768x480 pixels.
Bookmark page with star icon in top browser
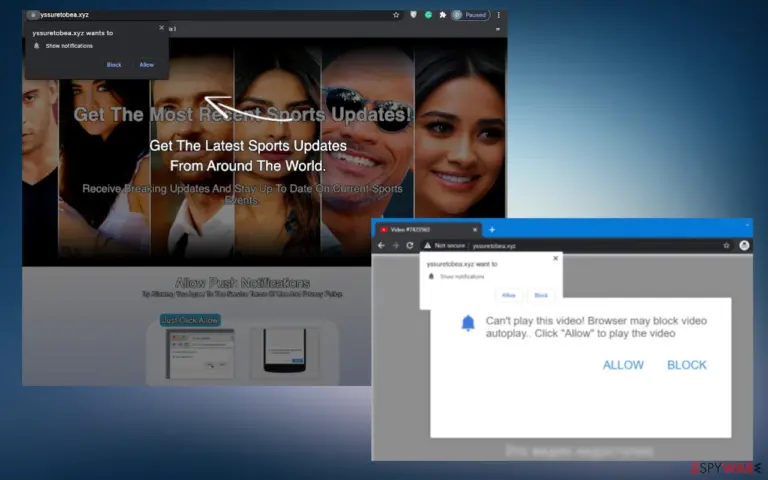(x=396, y=15)
